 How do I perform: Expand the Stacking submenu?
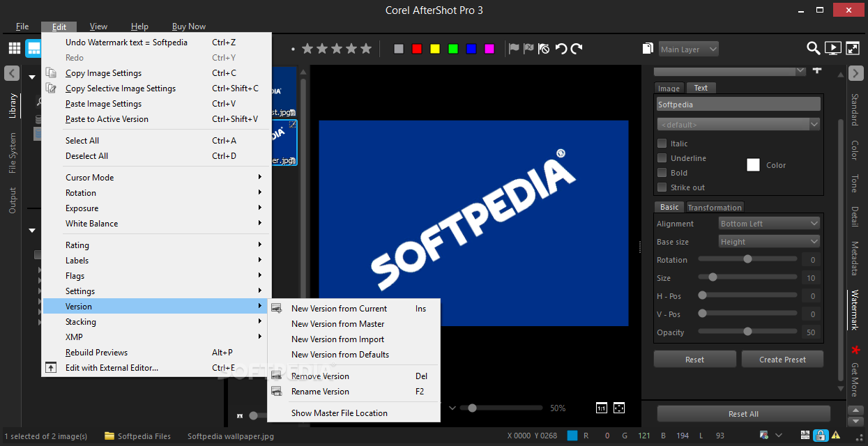coord(157,322)
